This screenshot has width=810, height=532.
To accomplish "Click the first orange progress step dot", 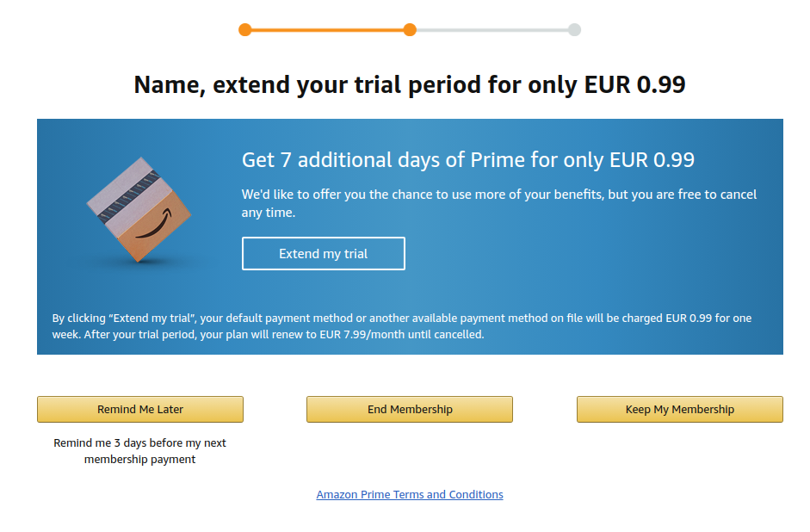I will (245, 30).
